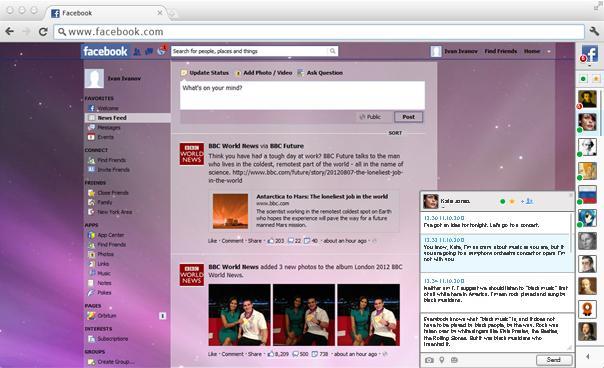Select the Russian flag contact in chat sidebar

(587, 194)
